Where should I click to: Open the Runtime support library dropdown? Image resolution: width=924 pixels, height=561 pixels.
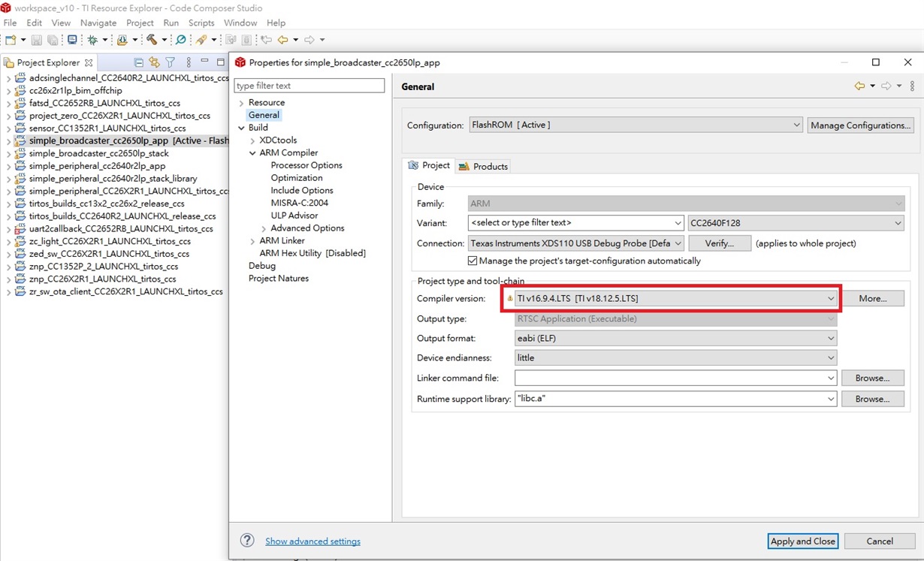click(x=830, y=399)
